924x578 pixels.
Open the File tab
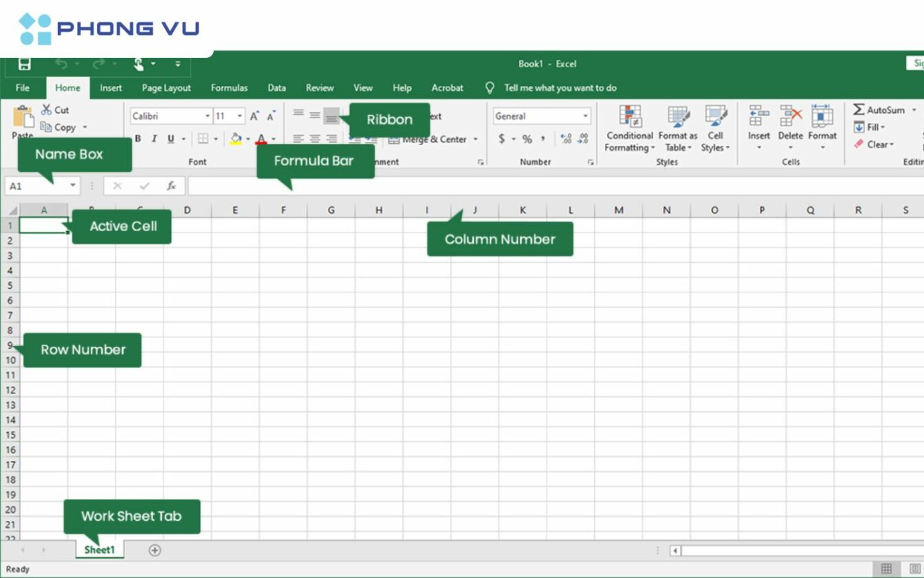pos(23,88)
